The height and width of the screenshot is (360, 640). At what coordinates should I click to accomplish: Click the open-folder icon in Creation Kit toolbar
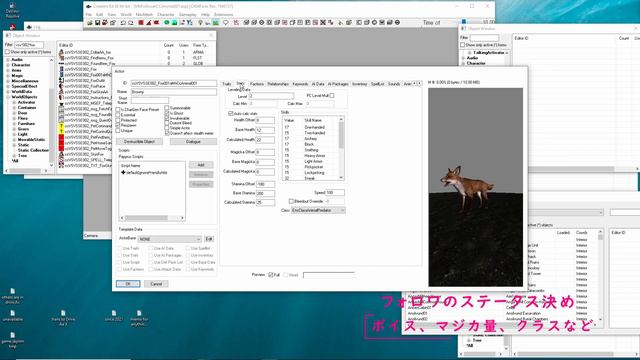coord(90,23)
